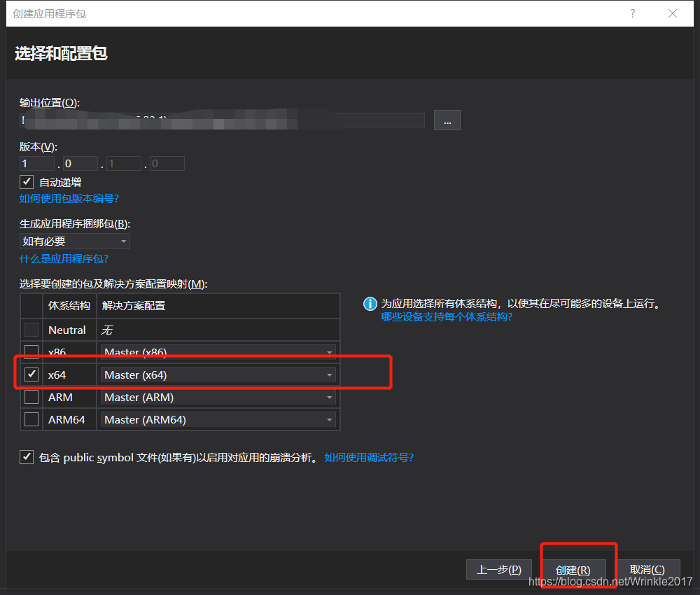This screenshot has height=595, width=700.
Task: Enable the ARM architecture checkbox
Action: point(31,397)
